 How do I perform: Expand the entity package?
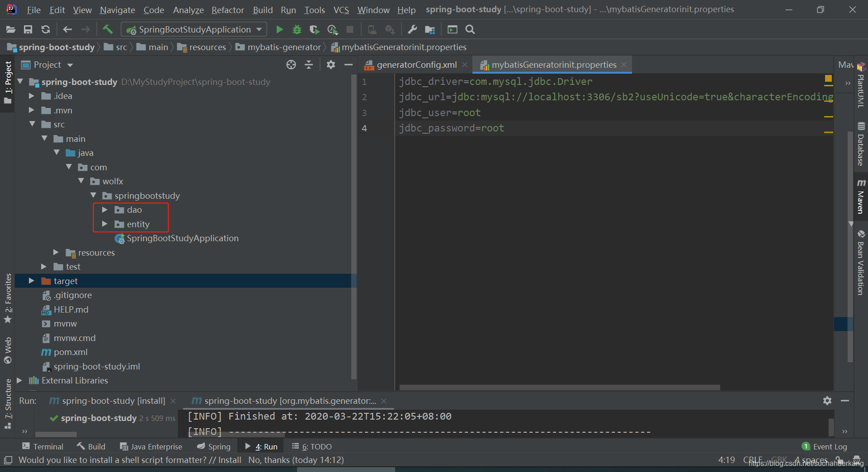click(105, 224)
